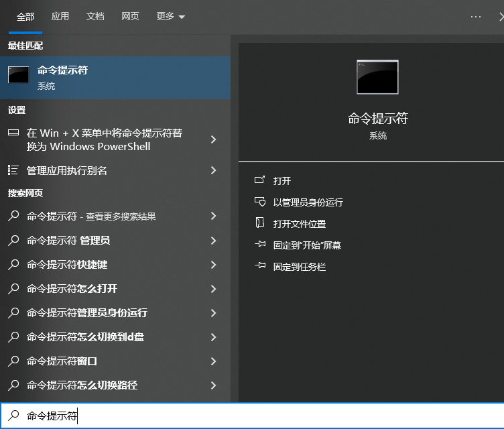Select 打开文件位置
Screen dimensions: 504x429
click(x=299, y=224)
